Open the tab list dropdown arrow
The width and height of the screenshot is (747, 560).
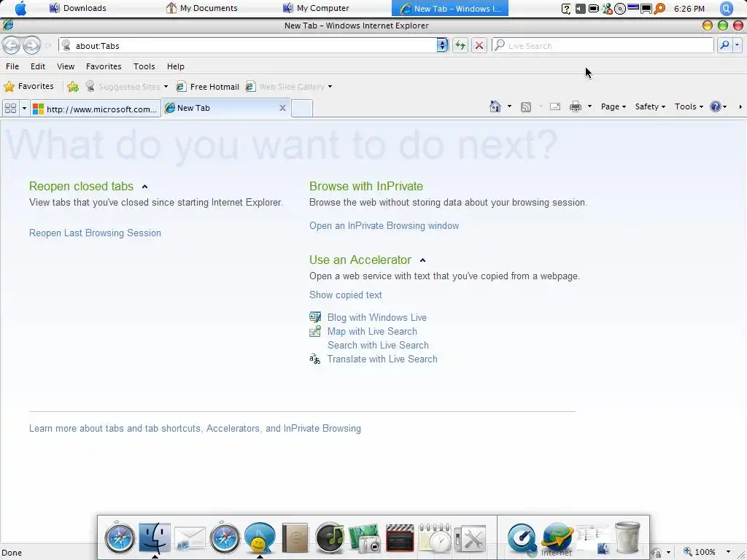24,109
